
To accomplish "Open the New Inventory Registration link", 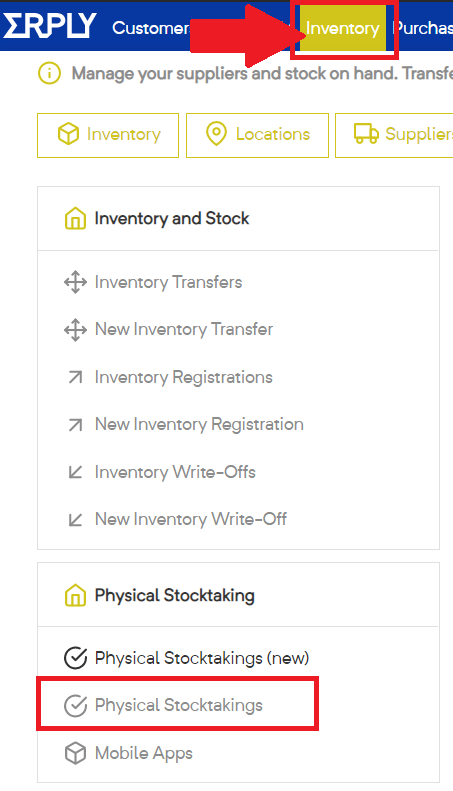I will coord(199,424).
